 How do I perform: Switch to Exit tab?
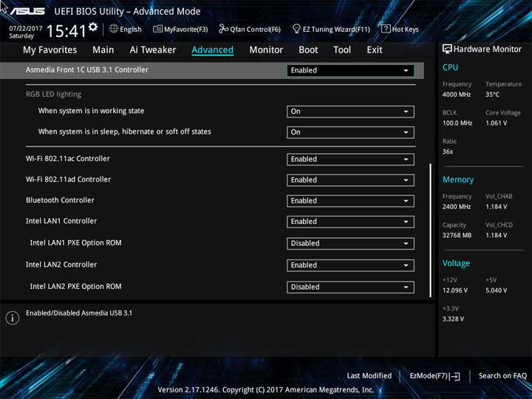coord(375,50)
